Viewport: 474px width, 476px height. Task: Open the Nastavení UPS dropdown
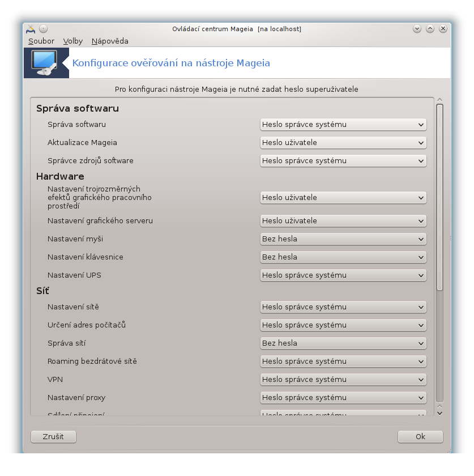point(343,275)
